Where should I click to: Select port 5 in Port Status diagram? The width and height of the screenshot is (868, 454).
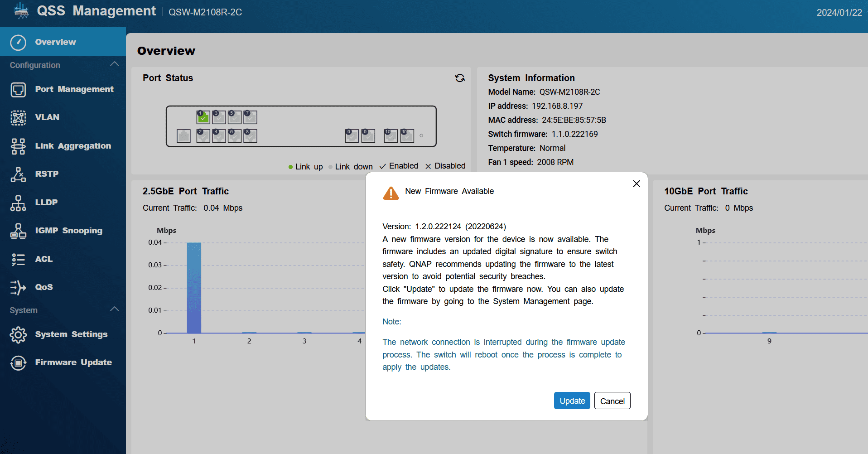pos(235,117)
